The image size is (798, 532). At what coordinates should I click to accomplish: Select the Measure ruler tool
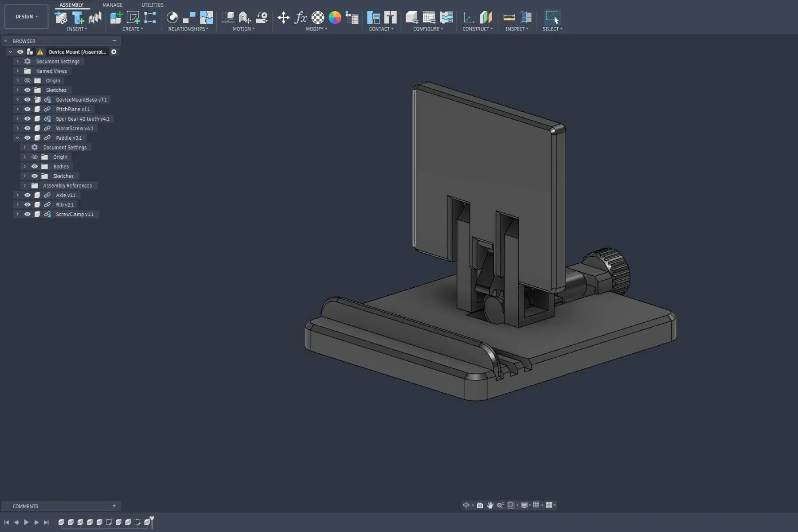click(509, 18)
